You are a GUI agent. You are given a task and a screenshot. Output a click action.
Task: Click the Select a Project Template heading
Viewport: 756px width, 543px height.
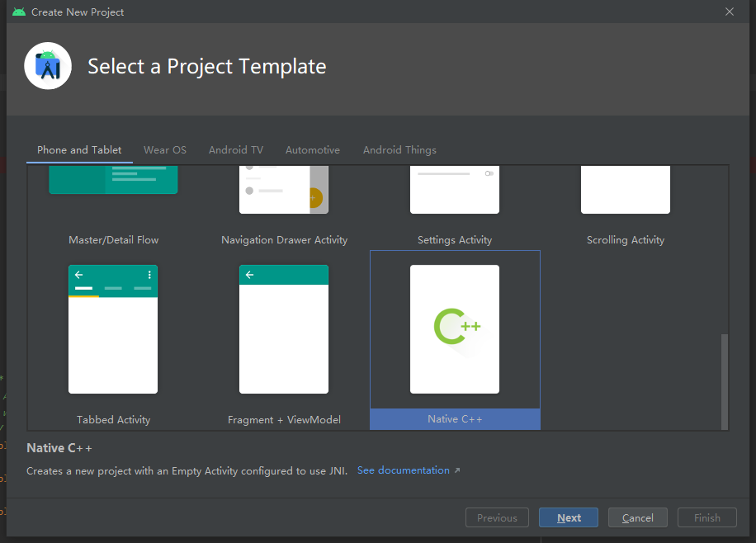click(207, 67)
